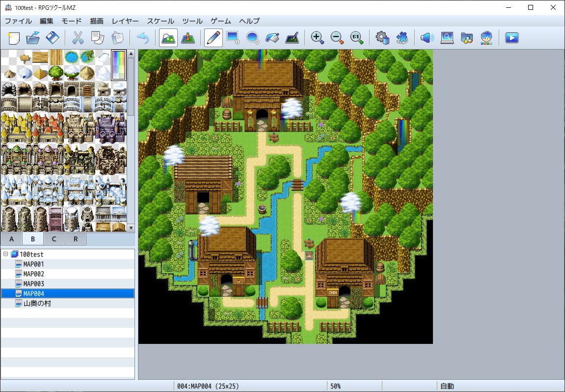Pick the rainbow tile in palette

tap(119, 65)
